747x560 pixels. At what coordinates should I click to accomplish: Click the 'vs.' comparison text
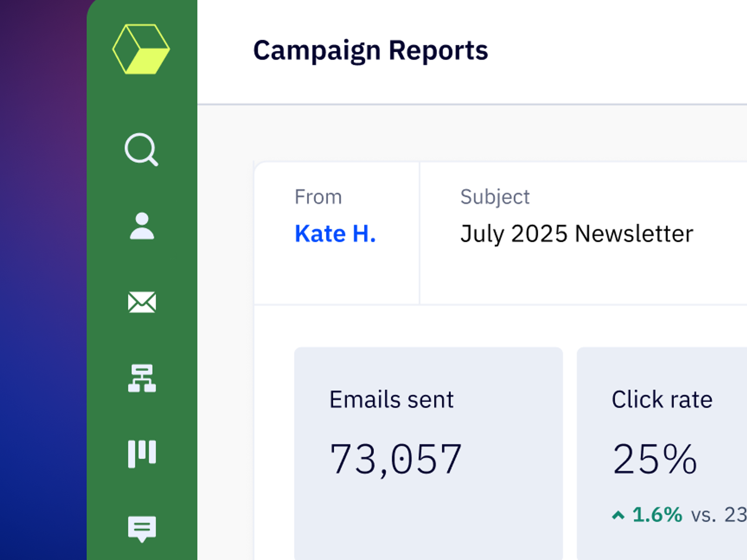point(703,515)
